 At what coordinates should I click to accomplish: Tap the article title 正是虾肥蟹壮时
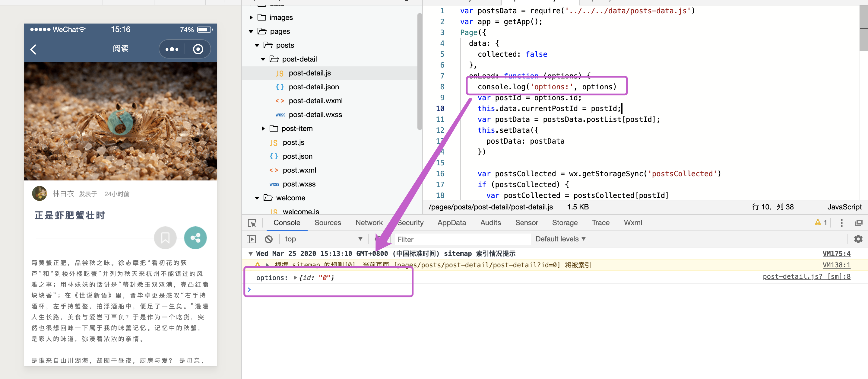point(70,215)
